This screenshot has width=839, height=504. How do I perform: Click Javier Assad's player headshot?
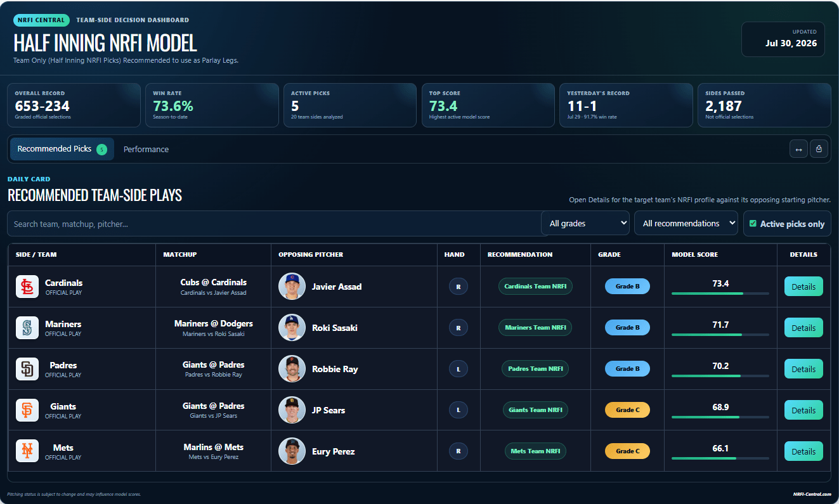coord(292,287)
